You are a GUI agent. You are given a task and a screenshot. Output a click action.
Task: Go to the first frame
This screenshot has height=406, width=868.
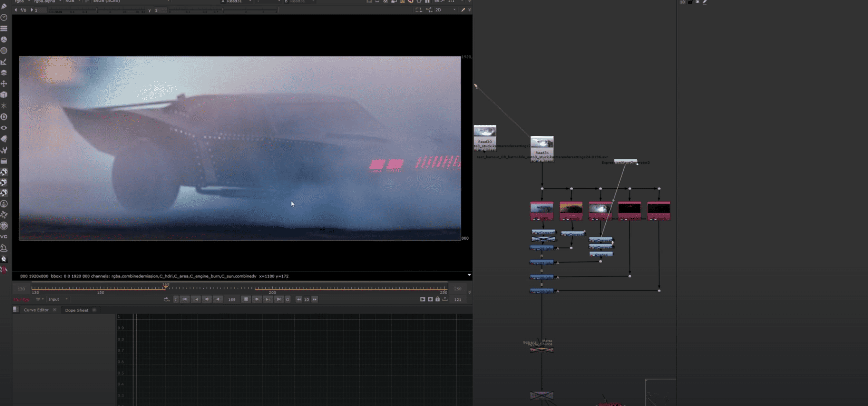tap(185, 299)
